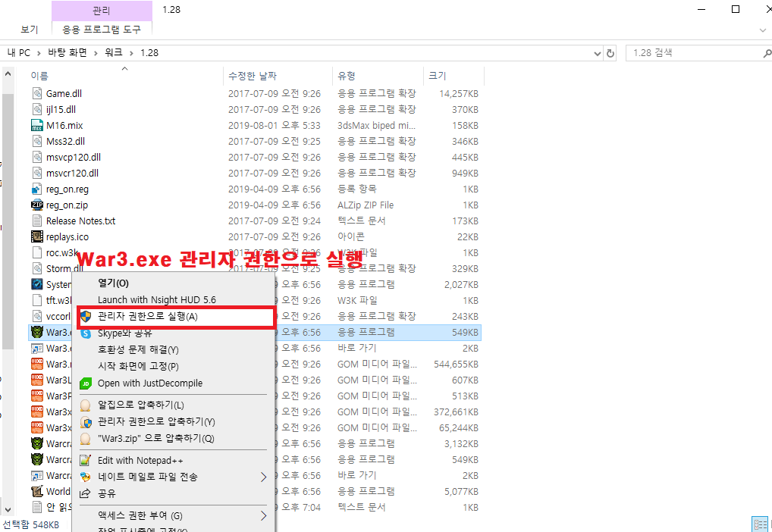
Task: Click the roc.w3k blank file icon
Action: 37,252
